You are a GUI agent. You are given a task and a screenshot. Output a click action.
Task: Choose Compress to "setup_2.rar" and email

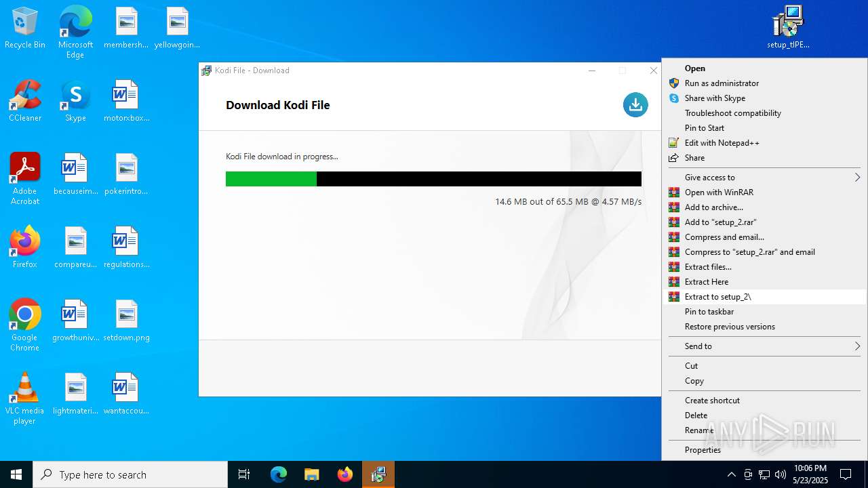coord(764,252)
